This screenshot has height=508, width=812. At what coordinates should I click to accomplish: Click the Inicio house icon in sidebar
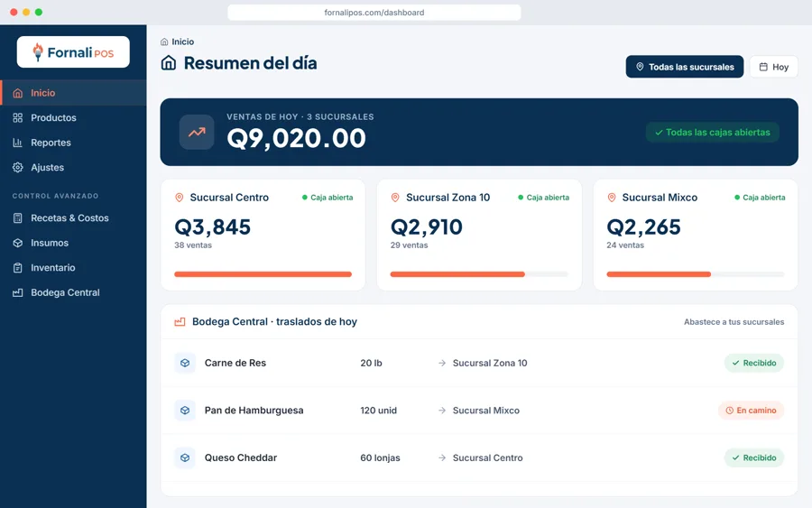pos(18,93)
